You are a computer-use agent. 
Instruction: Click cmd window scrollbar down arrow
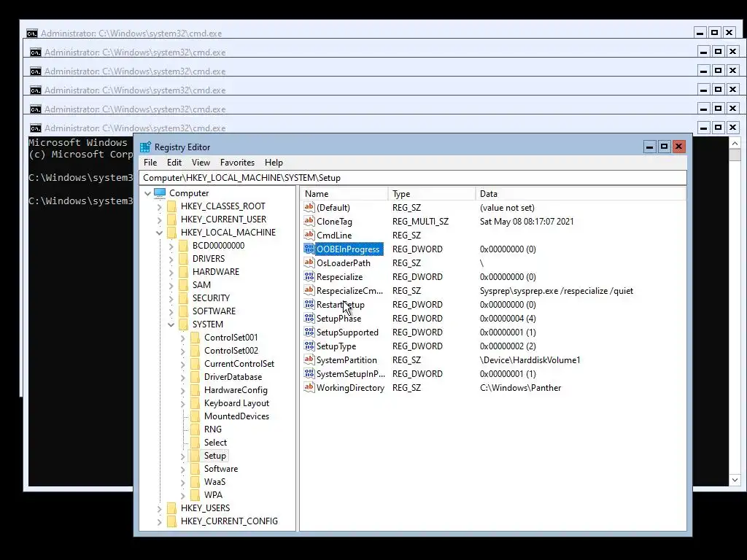tap(735, 480)
